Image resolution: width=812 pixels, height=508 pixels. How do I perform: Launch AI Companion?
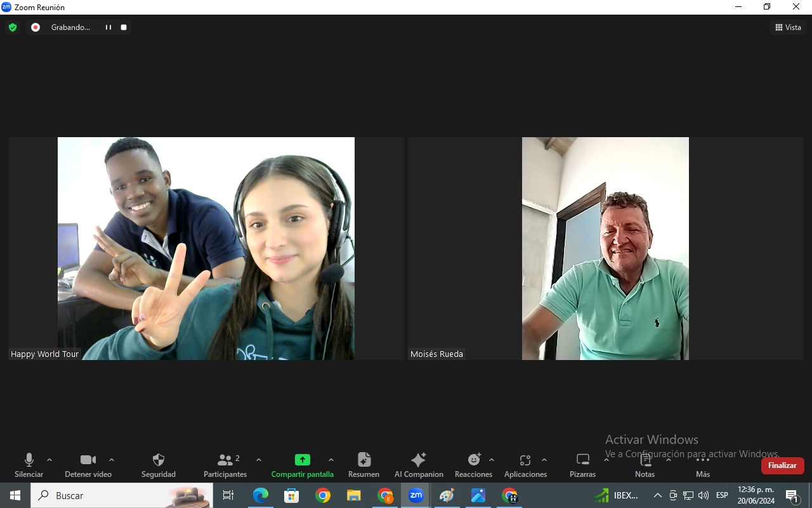pyautogui.click(x=419, y=465)
